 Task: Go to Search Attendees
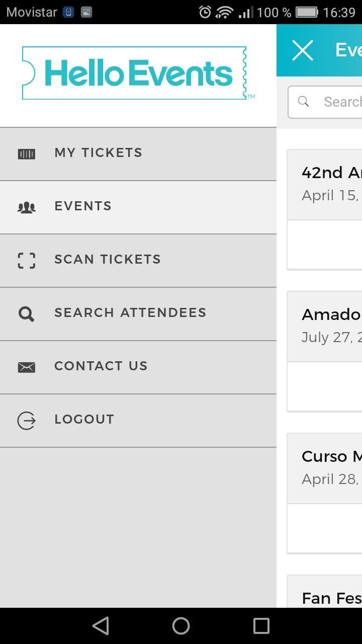point(130,313)
